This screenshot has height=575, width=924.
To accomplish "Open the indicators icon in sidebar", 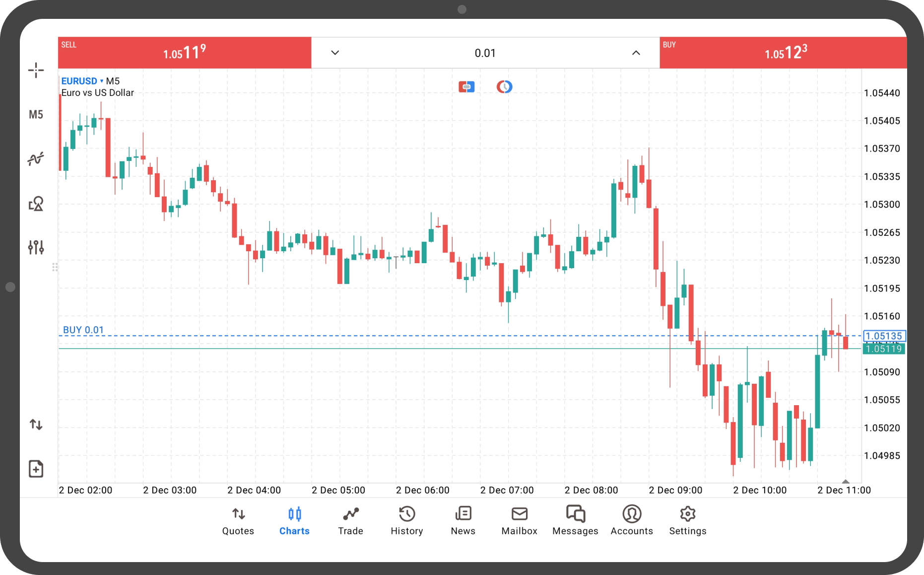I will (36, 159).
